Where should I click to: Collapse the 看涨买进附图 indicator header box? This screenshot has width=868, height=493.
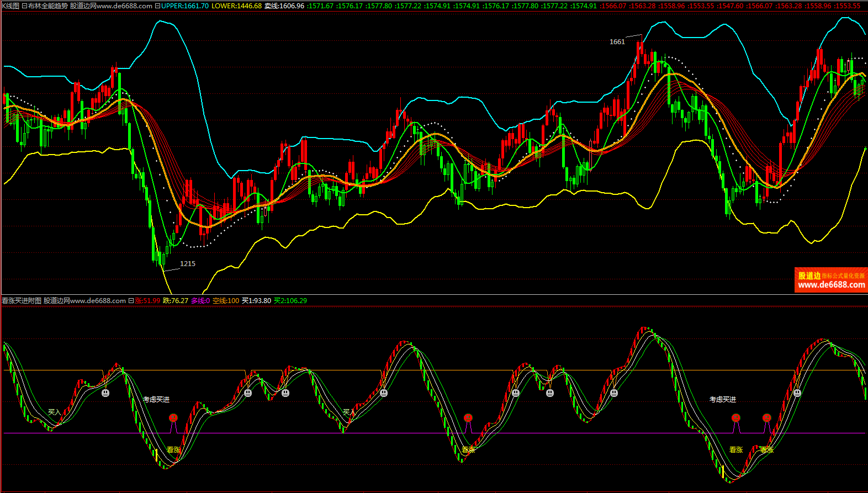coord(131,301)
